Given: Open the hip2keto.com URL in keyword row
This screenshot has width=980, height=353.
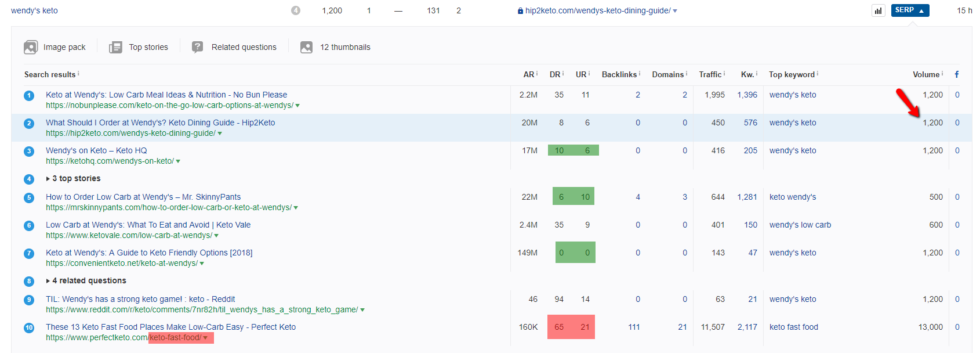Looking at the screenshot, I should coord(598,10).
